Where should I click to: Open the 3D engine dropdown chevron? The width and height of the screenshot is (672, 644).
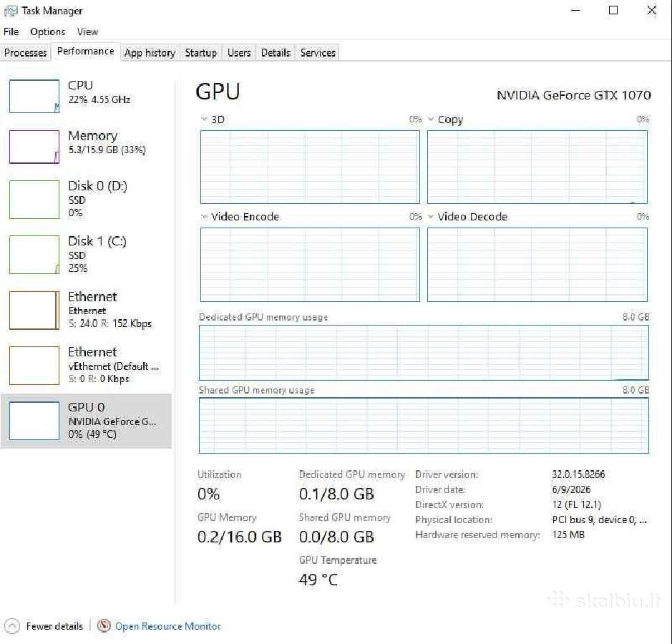point(204,119)
